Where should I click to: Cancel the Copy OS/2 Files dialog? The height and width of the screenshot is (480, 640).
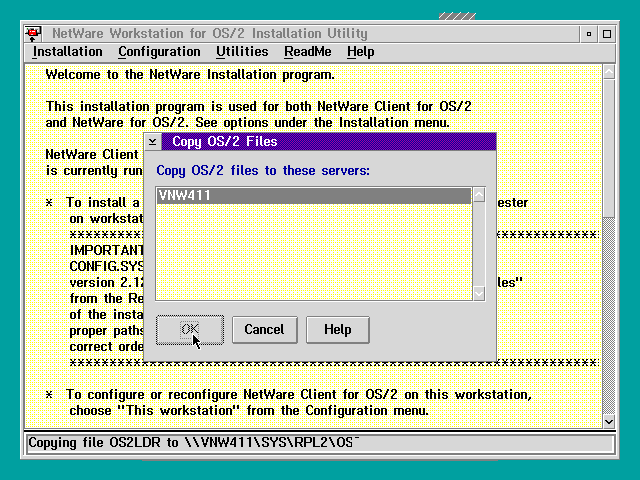[264, 329]
